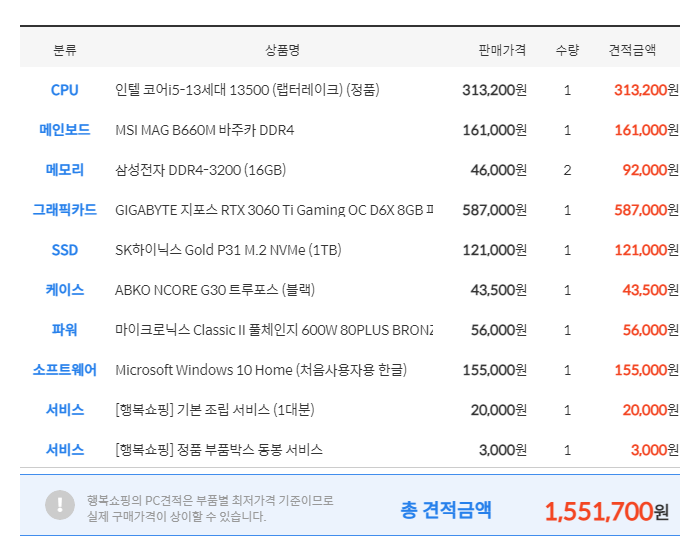This screenshot has width=700, height=556.
Task: Click the CPU row quantity value 1
Action: pyautogui.click(x=567, y=90)
